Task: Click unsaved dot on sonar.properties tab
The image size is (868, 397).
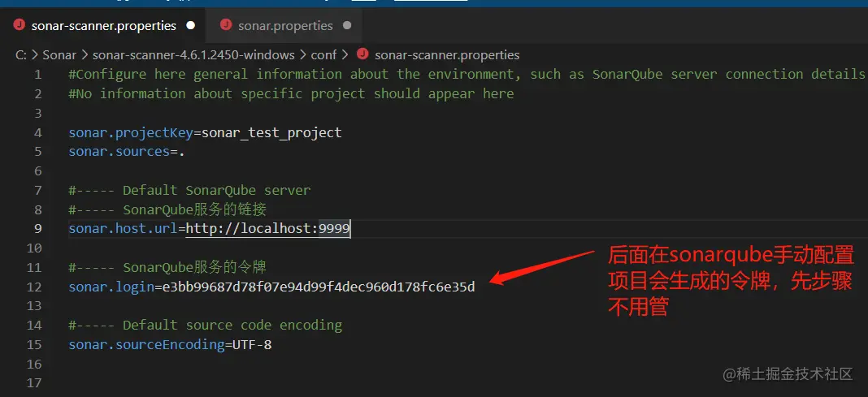Action: [347, 25]
